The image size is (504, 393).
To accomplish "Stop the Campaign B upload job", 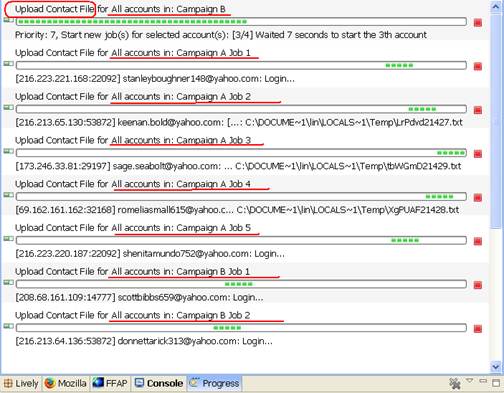I will (x=478, y=23).
